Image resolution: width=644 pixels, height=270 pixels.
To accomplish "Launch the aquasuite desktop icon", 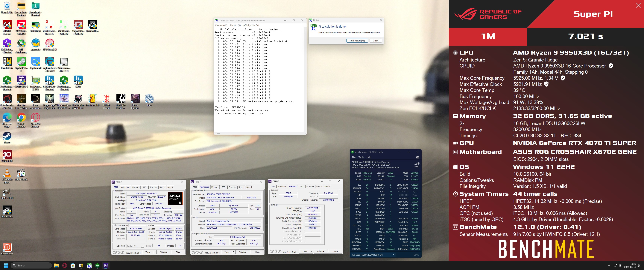I will (x=36, y=45).
